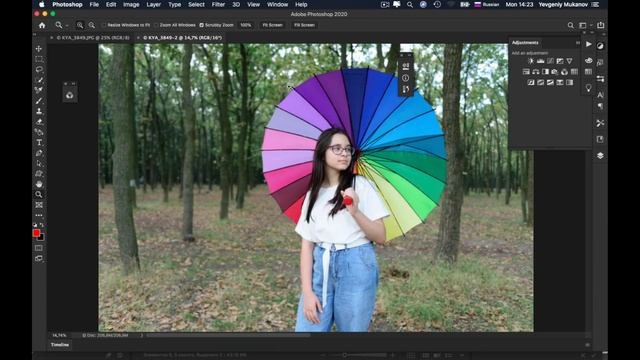640x360 pixels.
Task: Add a Channel Mixer adjustment
Action: (564, 71)
